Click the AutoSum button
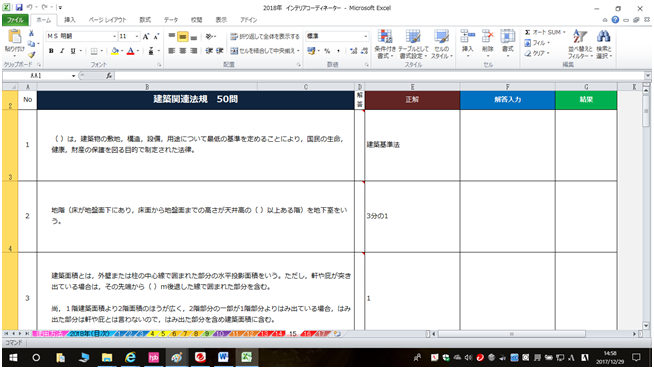 544,32
